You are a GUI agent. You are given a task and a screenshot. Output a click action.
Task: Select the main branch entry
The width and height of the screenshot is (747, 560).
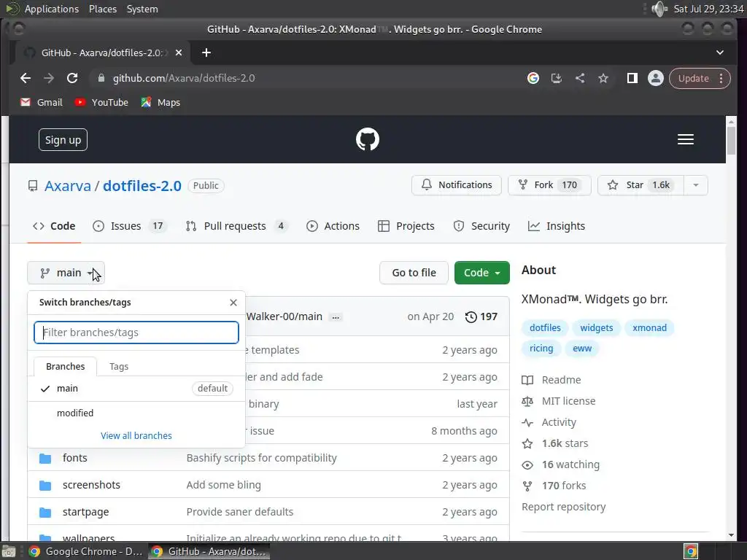pyautogui.click(x=136, y=389)
